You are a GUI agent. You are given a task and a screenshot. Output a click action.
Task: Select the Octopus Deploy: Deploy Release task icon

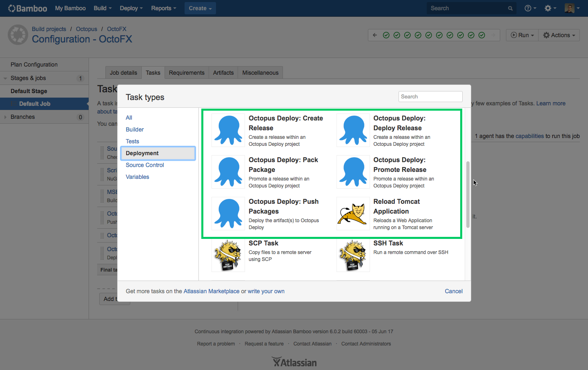[353, 130]
